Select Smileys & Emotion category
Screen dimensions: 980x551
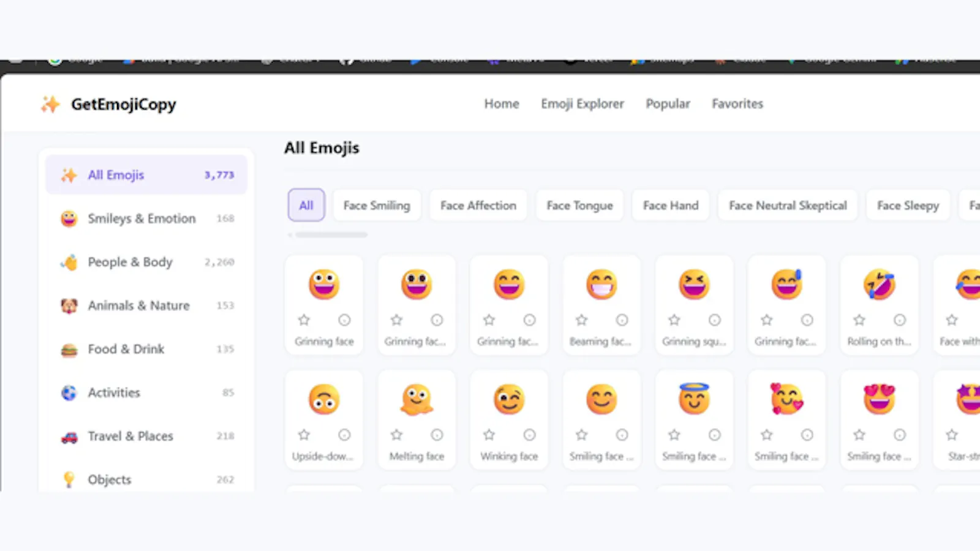pos(146,219)
